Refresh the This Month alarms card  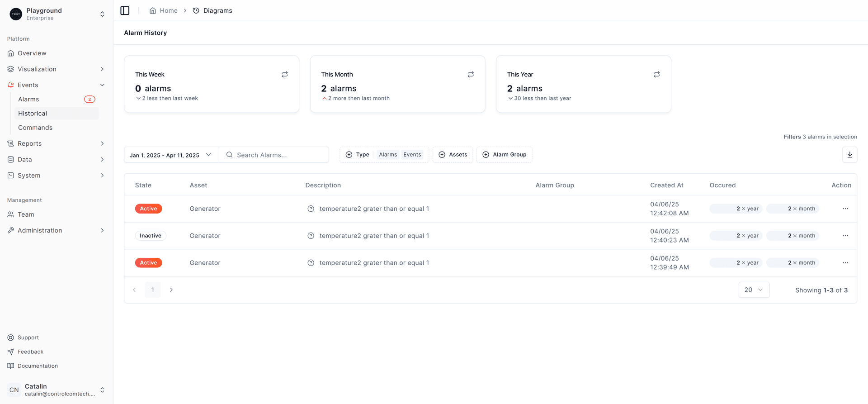coord(471,75)
